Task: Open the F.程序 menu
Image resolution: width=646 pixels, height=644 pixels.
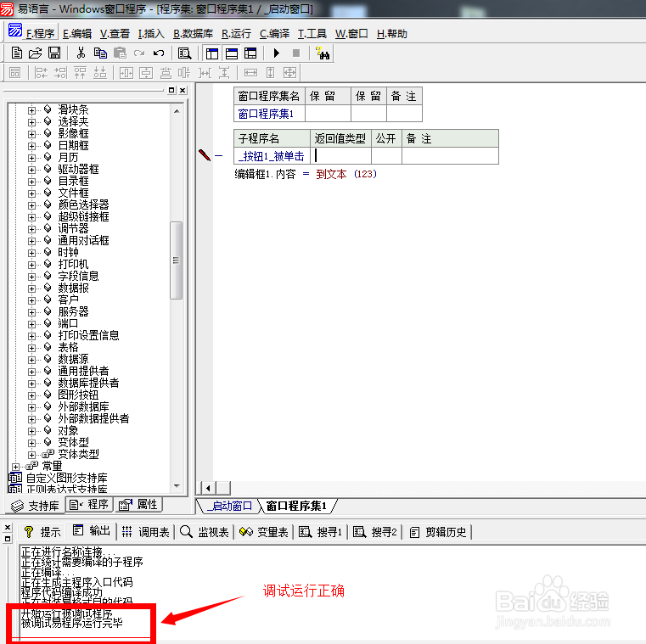Action: (x=40, y=34)
